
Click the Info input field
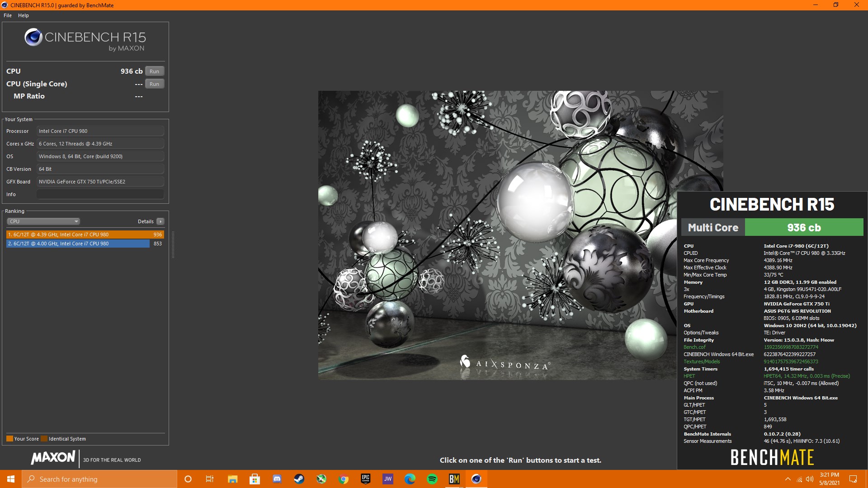pos(100,194)
